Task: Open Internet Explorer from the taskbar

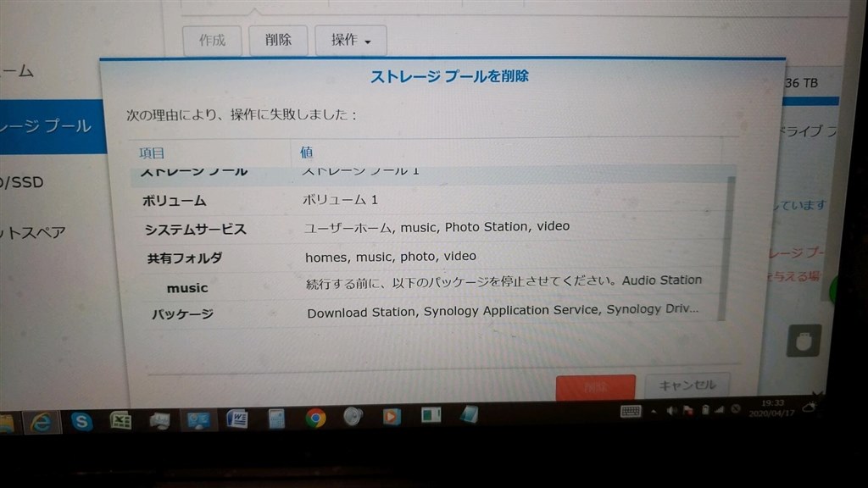Action: (41, 423)
